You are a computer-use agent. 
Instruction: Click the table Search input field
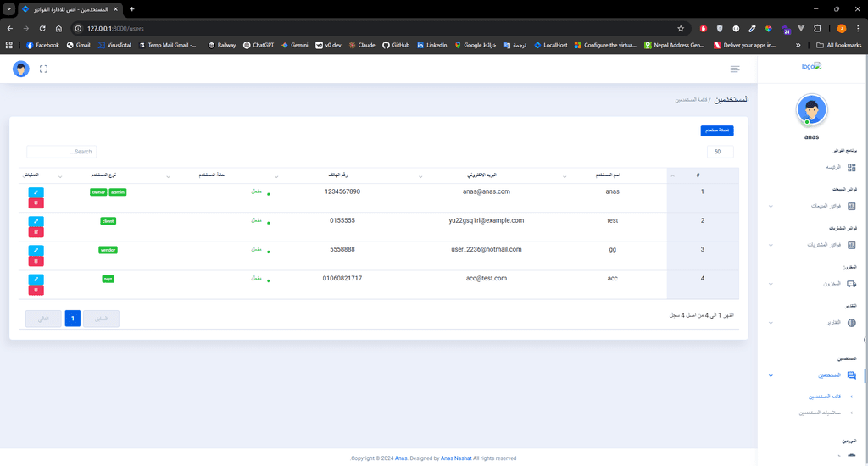pyautogui.click(x=61, y=152)
